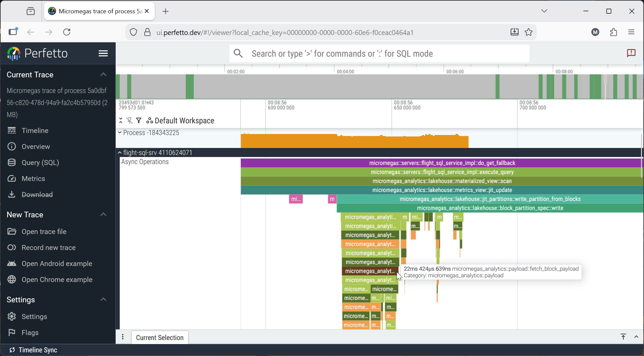Image resolution: width=644 pixels, height=356 pixels.
Task: Click the Download trace icon
Action: pyautogui.click(x=12, y=194)
